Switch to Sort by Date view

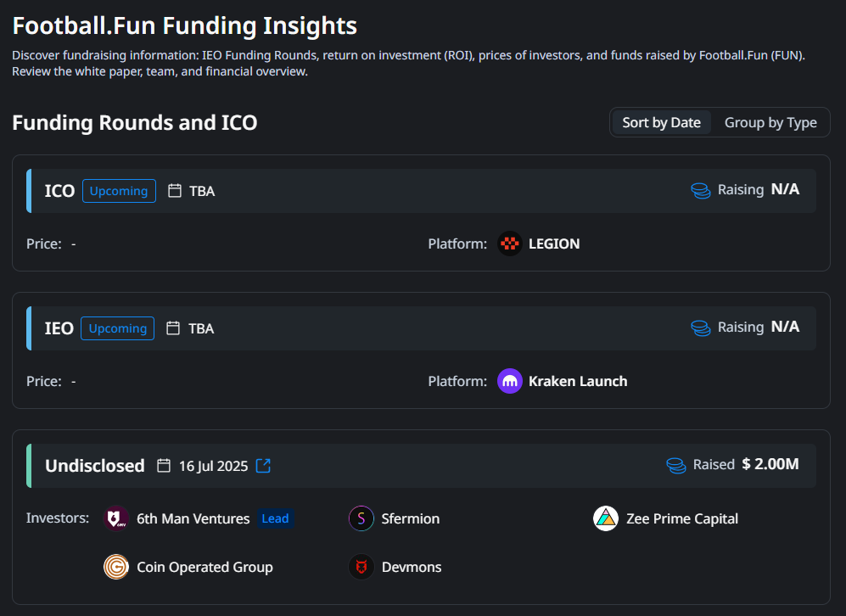click(661, 122)
